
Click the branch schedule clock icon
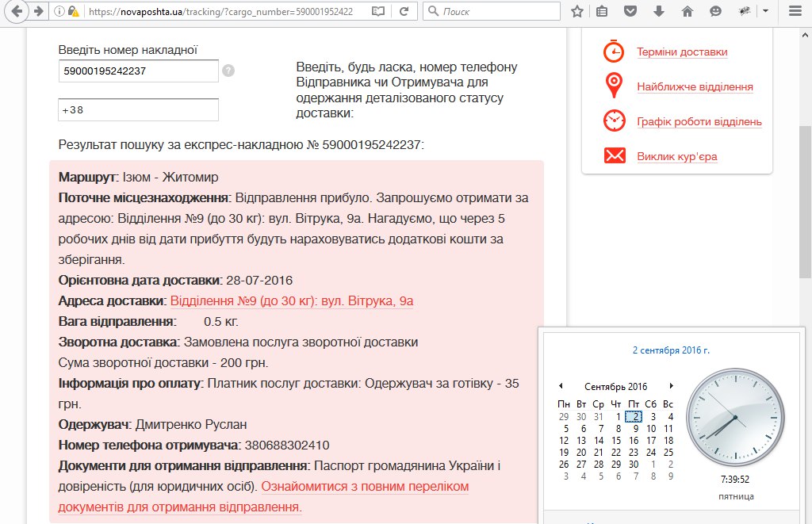[x=615, y=120]
